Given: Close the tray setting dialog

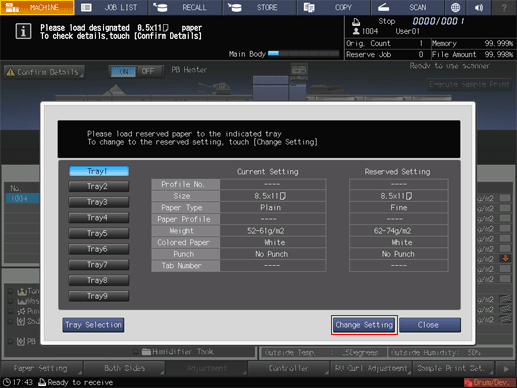Looking at the screenshot, I should click(x=430, y=325).
